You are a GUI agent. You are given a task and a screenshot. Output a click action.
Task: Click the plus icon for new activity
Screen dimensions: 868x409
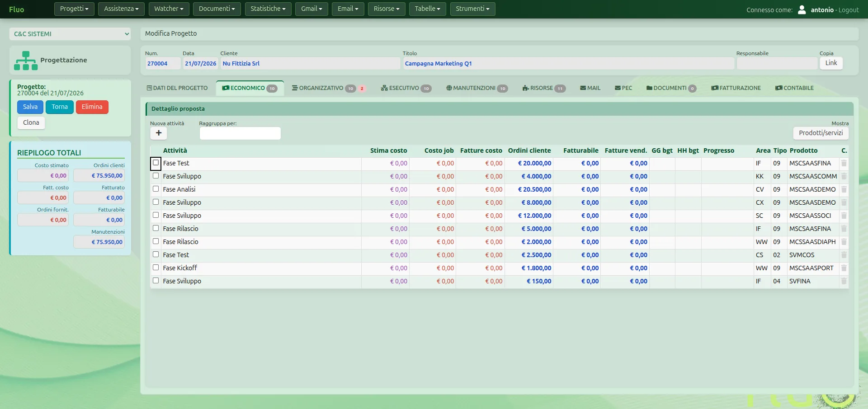[159, 133]
